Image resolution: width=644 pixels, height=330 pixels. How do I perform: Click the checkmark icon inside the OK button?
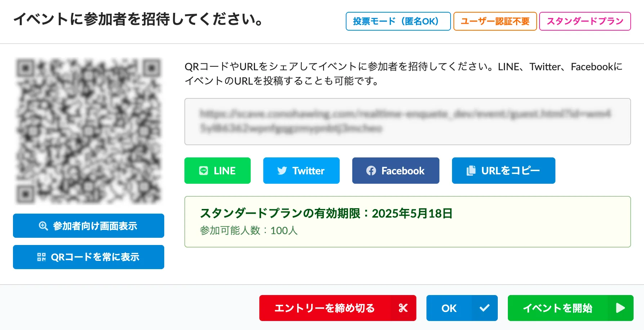(x=484, y=308)
